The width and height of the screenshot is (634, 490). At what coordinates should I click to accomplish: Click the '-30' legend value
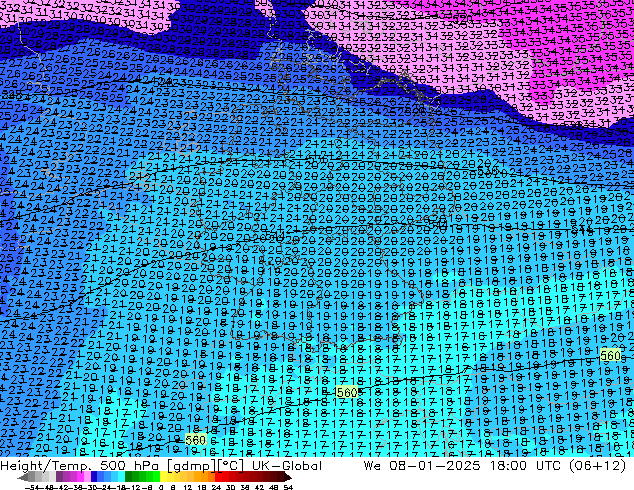pos(90,488)
